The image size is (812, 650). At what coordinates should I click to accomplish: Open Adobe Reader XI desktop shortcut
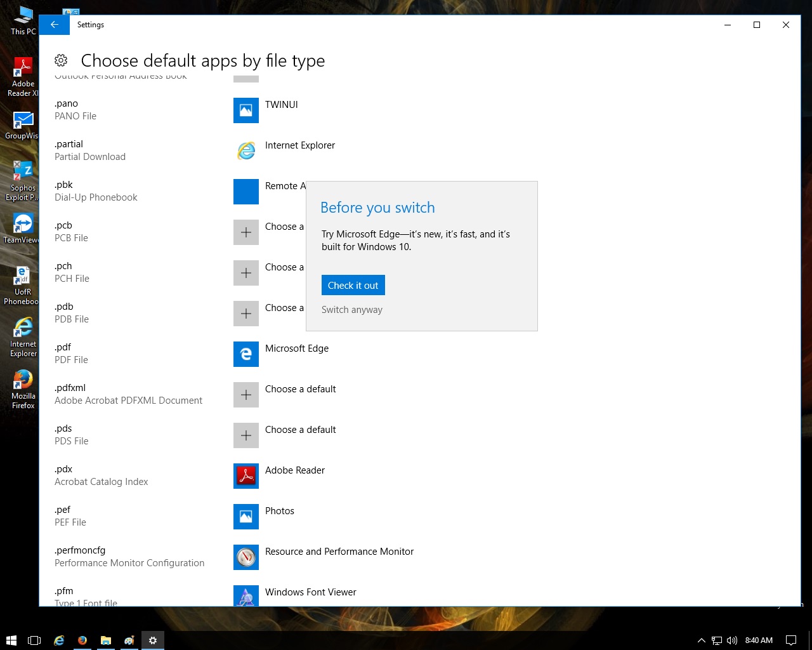pyautogui.click(x=23, y=77)
